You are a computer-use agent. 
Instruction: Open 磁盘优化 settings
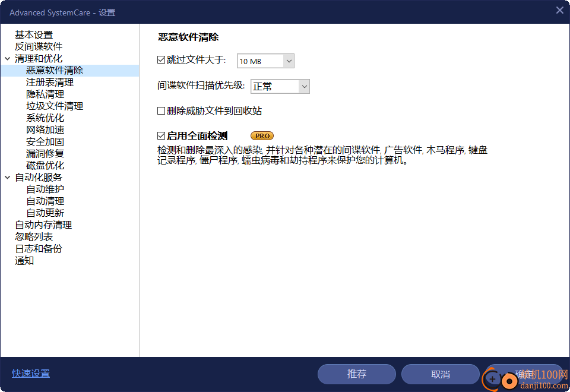[45, 166]
